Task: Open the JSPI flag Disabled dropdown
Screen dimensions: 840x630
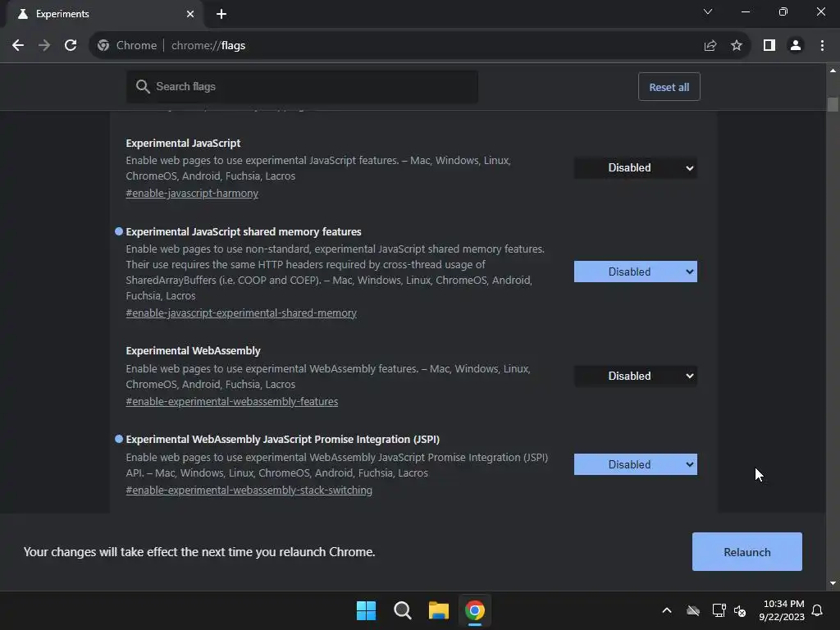Action: click(636, 464)
